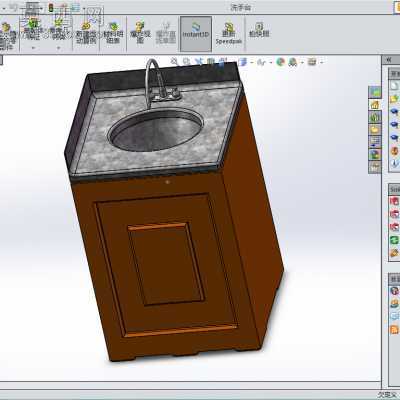The height and width of the screenshot is (400, 400).
Task: Click the New Document icon in task pane
Action: (395, 86)
